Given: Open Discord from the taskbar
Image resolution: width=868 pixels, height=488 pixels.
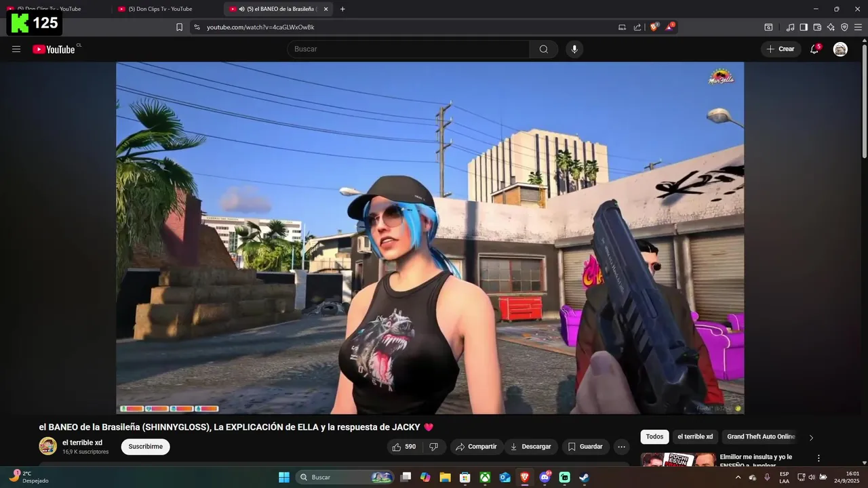Looking at the screenshot, I should coord(545,477).
